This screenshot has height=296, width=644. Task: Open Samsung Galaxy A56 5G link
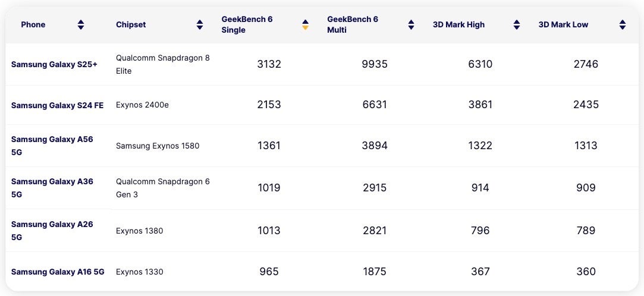pyautogui.click(x=52, y=146)
